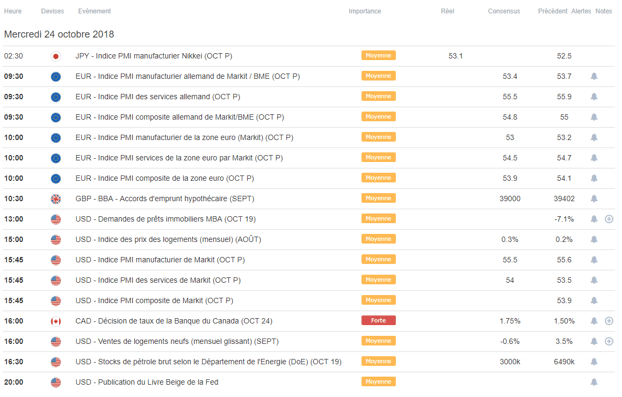Click the Japan flag icon in the Nikkei PMI row
Screen dimensions: 622x397
[56, 56]
